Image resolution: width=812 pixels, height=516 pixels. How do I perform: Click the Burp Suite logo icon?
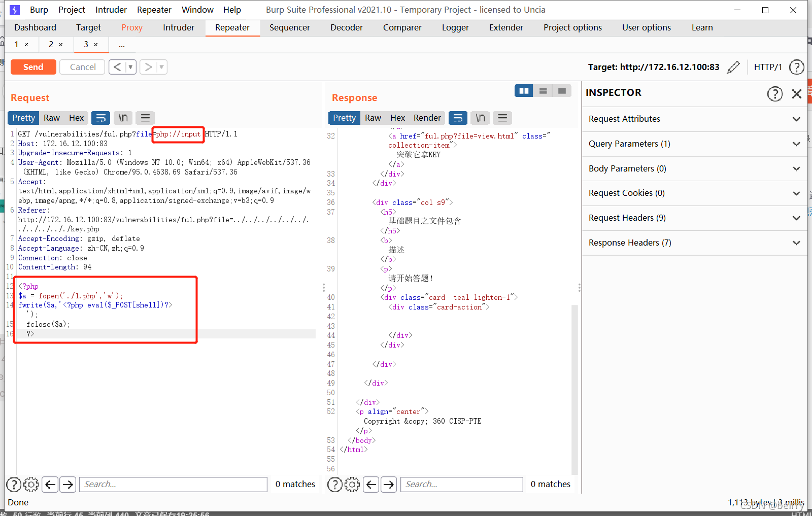point(15,10)
